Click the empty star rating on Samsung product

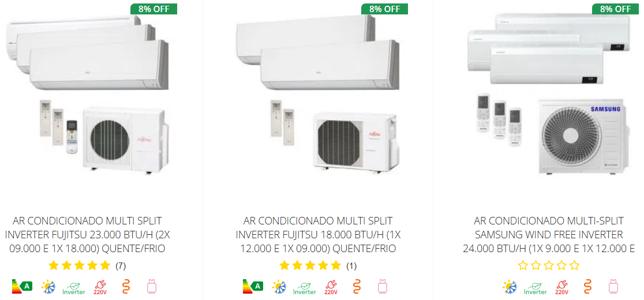point(548,265)
